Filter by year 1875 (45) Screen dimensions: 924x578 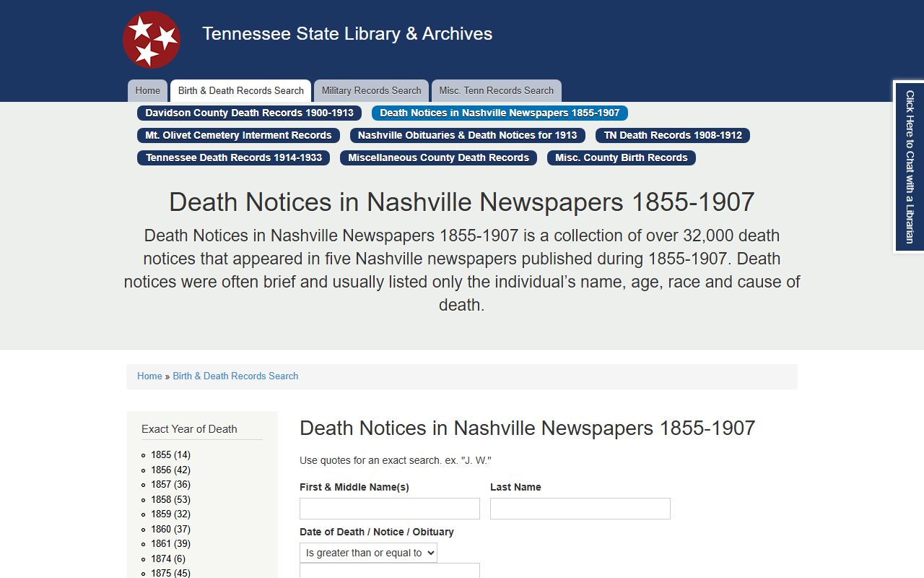(170, 573)
